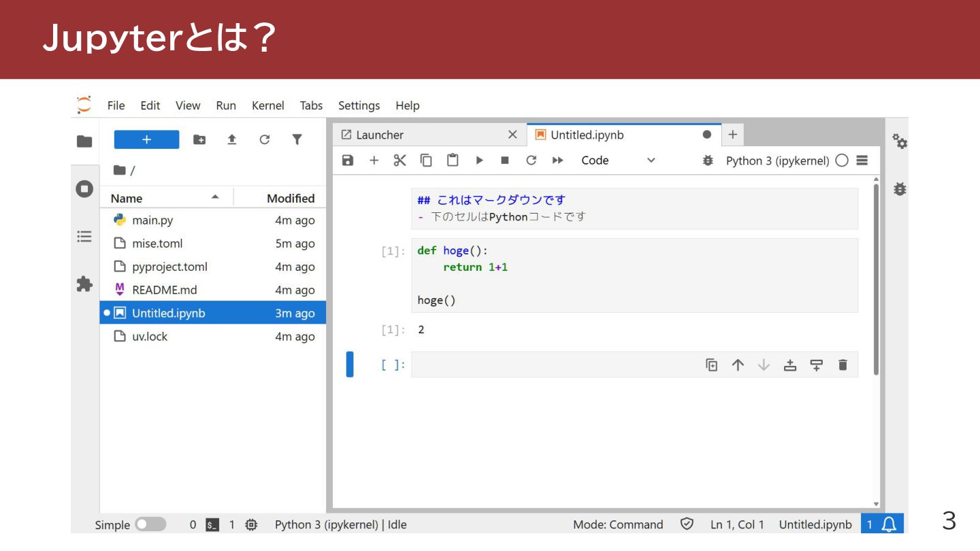Copy the selected cell in notebook toolbar
This screenshot has width=980, height=551.
[426, 161]
